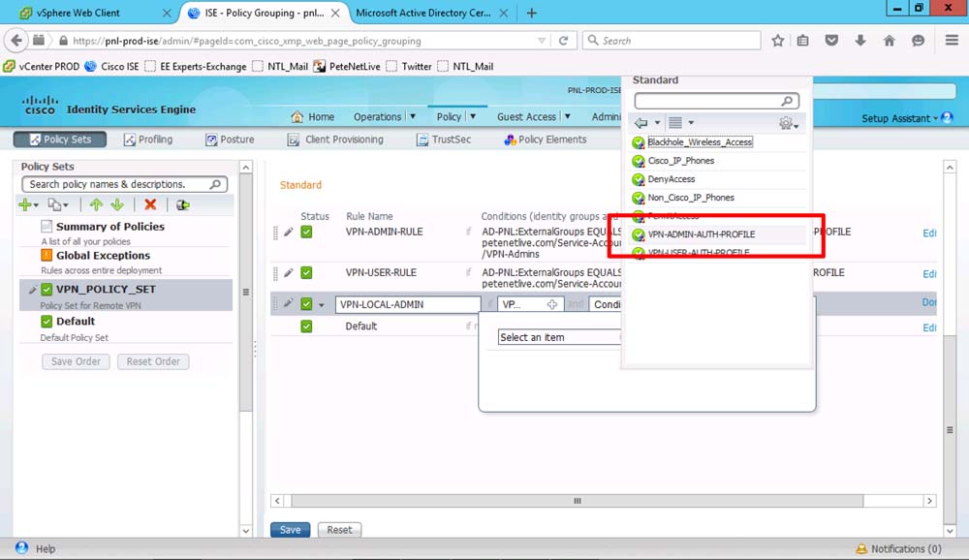Go to the browser home page icon

pyautogui.click(x=890, y=41)
